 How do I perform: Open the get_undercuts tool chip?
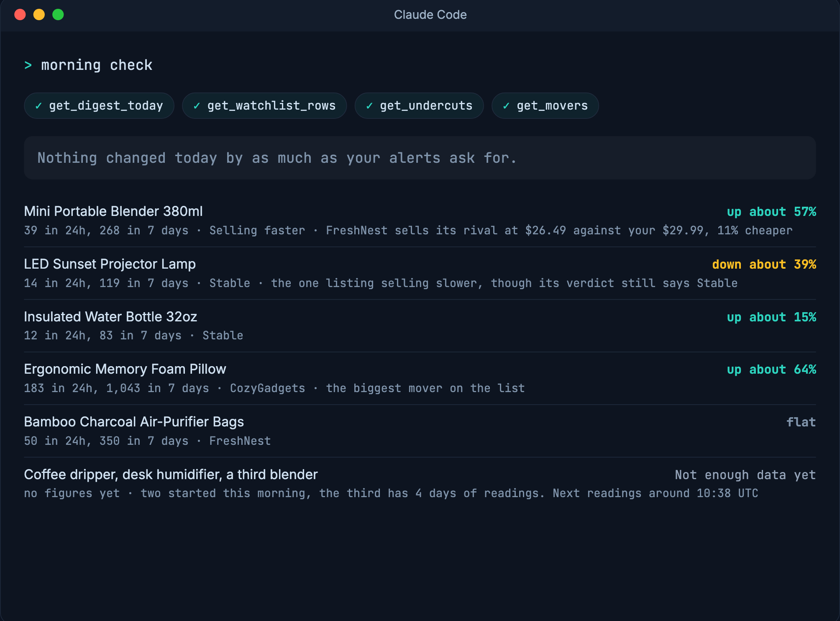tap(419, 106)
